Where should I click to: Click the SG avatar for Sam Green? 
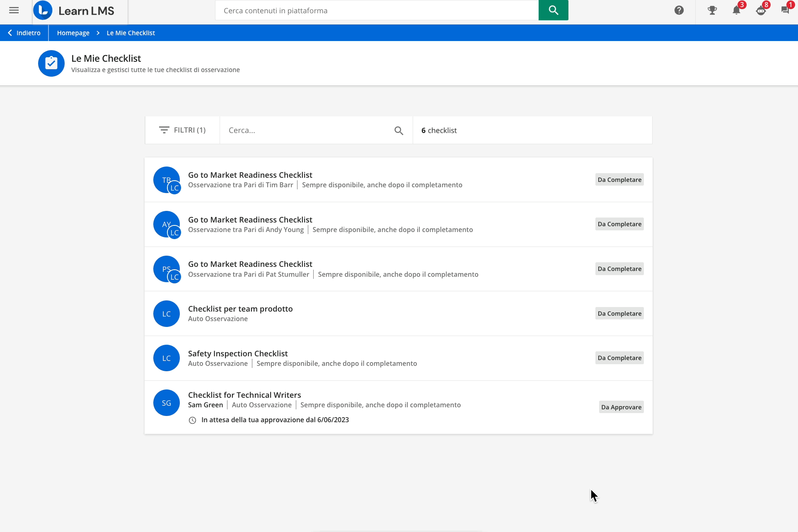point(167,403)
